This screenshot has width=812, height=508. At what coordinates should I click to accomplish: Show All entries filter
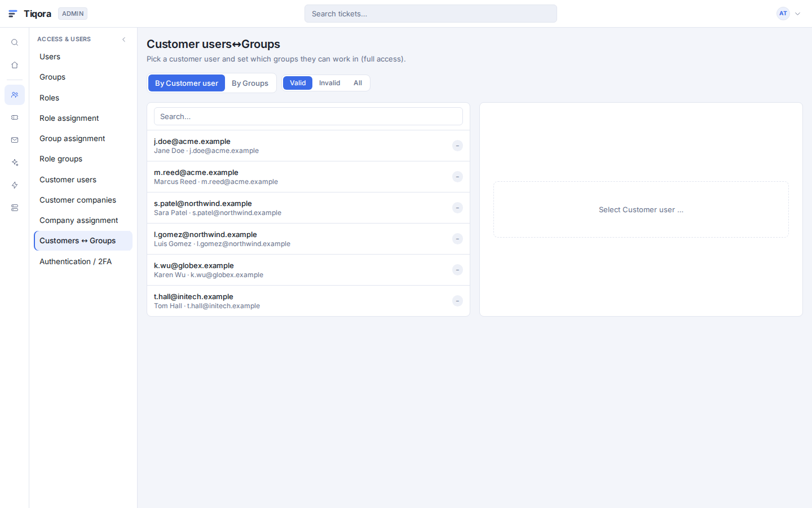coord(358,83)
